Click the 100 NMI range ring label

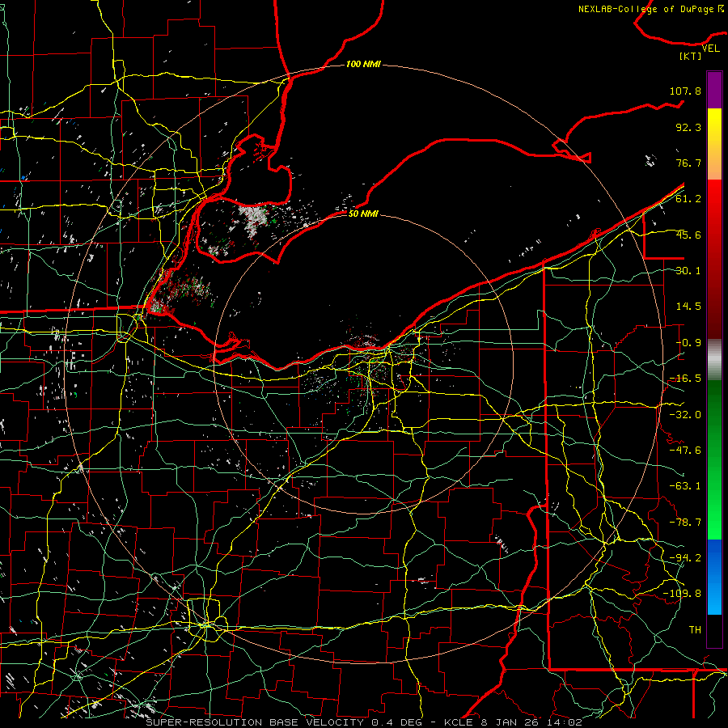pyautogui.click(x=363, y=64)
